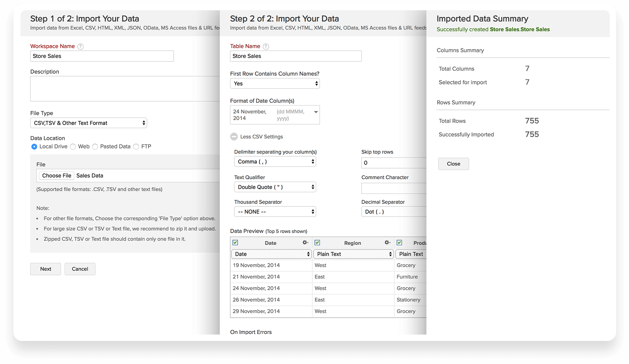Screen dimensions: 629x364
Task: Select the Web data location option
Action: coord(73,147)
